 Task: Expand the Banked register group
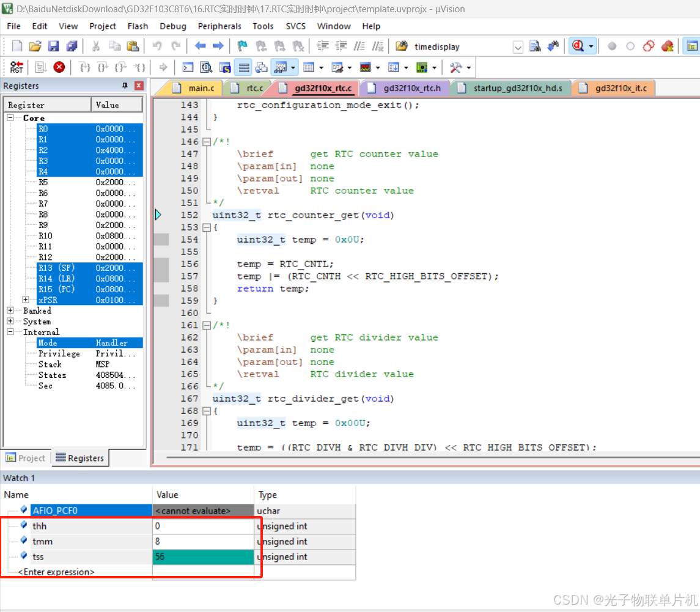[10, 310]
